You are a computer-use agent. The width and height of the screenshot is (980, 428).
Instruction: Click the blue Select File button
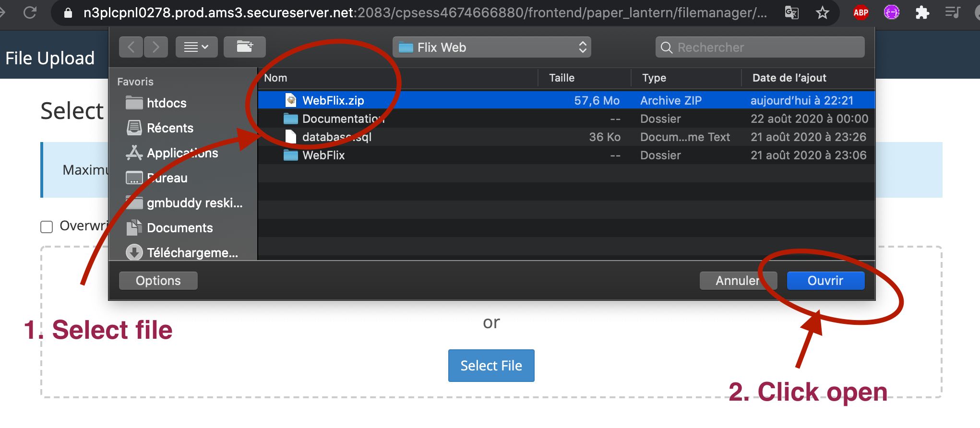491,366
